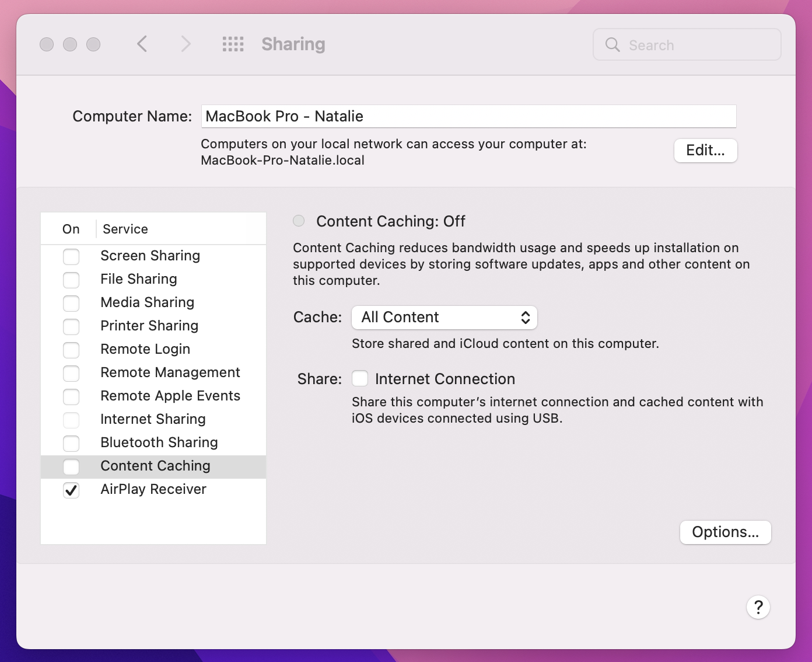
Task: Open the Show All preferences grid icon
Action: [x=233, y=44]
